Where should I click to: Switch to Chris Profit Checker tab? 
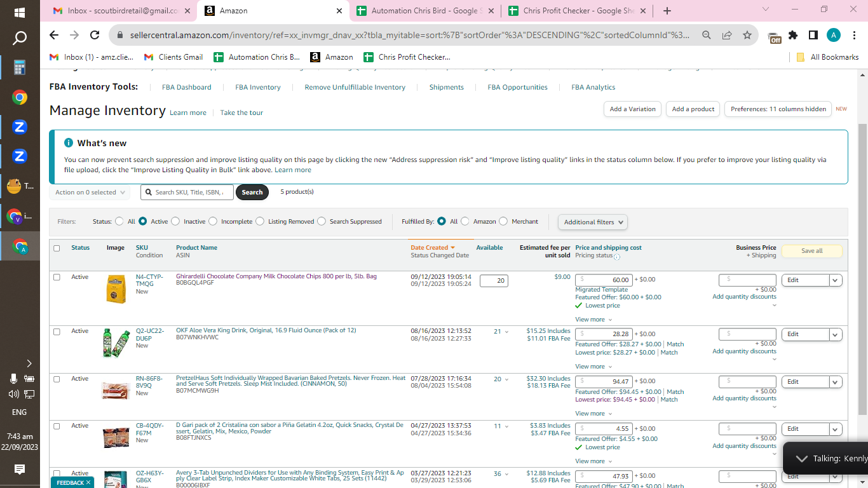[577, 11]
